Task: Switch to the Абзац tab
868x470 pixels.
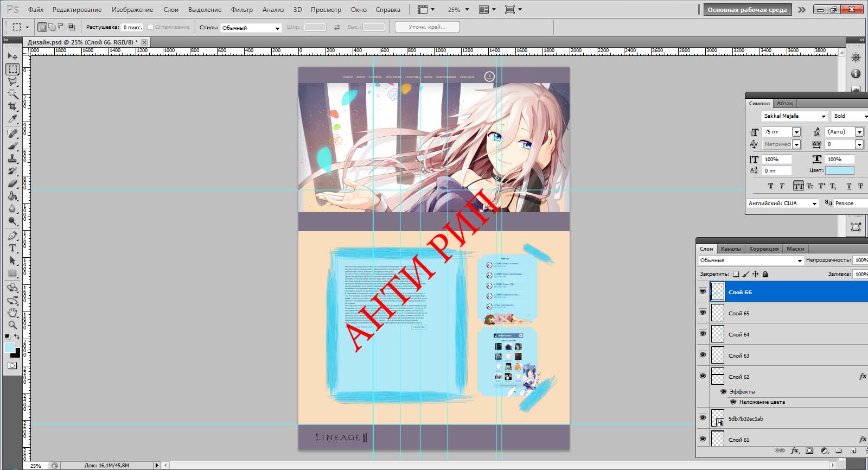Action: tap(784, 103)
